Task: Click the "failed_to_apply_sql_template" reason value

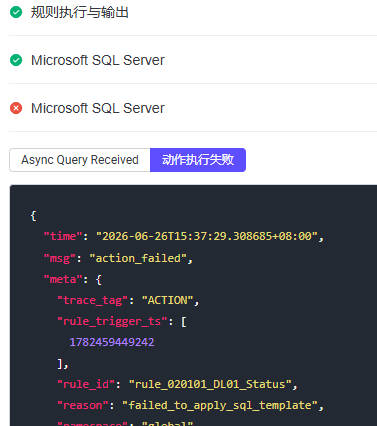Action: pyautogui.click(x=220, y=405)
